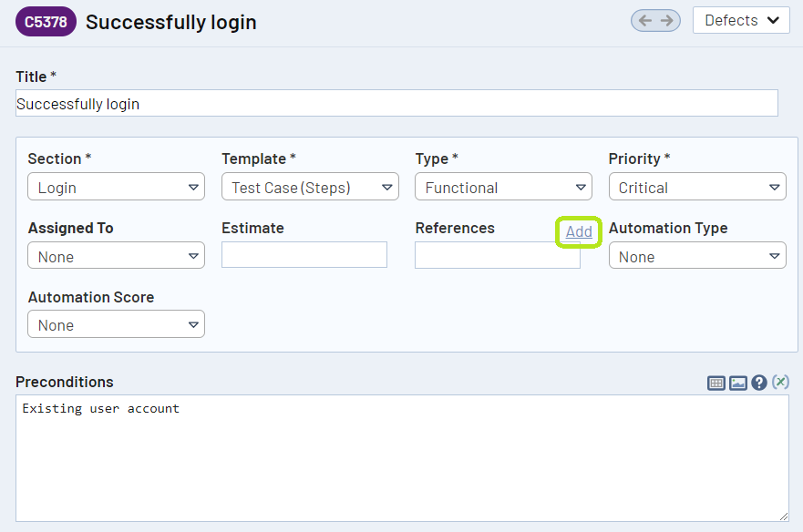803x532 pixels.
Task: Go to next test case arrow
Action: (667, 21)
